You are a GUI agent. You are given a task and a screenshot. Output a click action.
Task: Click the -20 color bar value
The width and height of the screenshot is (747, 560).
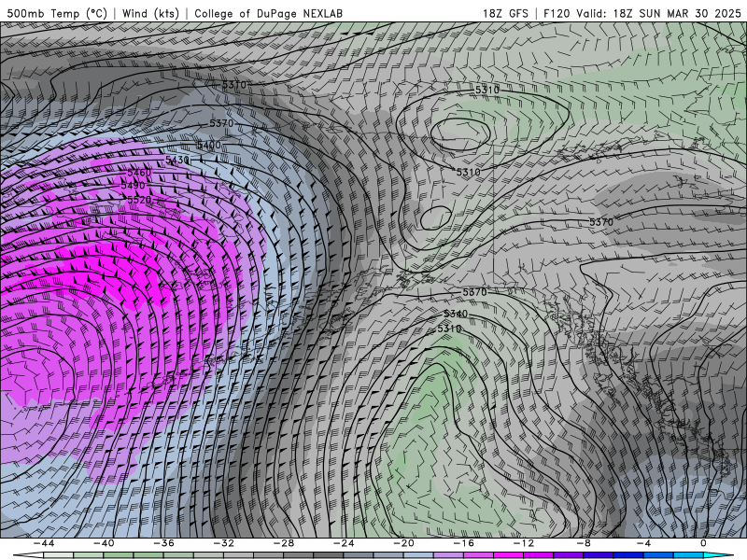(x=404, y=543)
